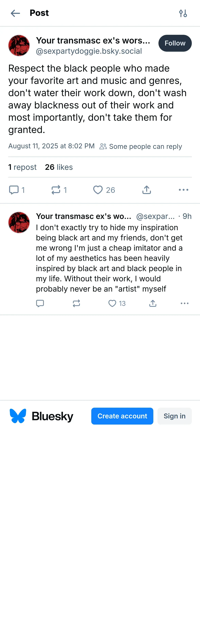Open the author's avatar on main post
This screenshot has height=644, width=200.
(x=19, y=46)
